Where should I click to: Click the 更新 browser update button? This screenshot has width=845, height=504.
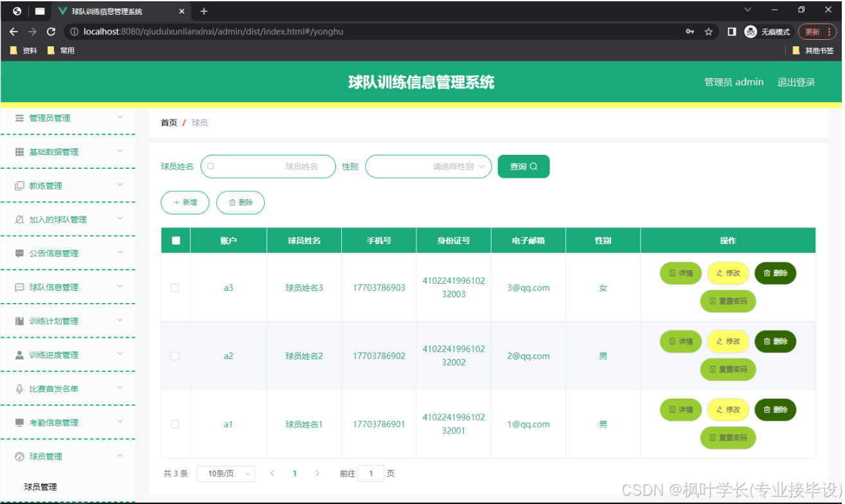817,31
